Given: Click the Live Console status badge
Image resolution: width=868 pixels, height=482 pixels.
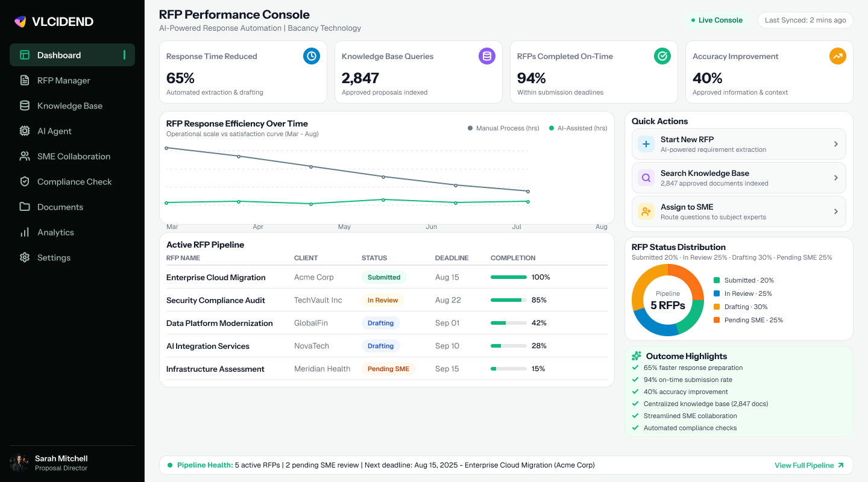Looking at the screenshot, I should [717, 20].
